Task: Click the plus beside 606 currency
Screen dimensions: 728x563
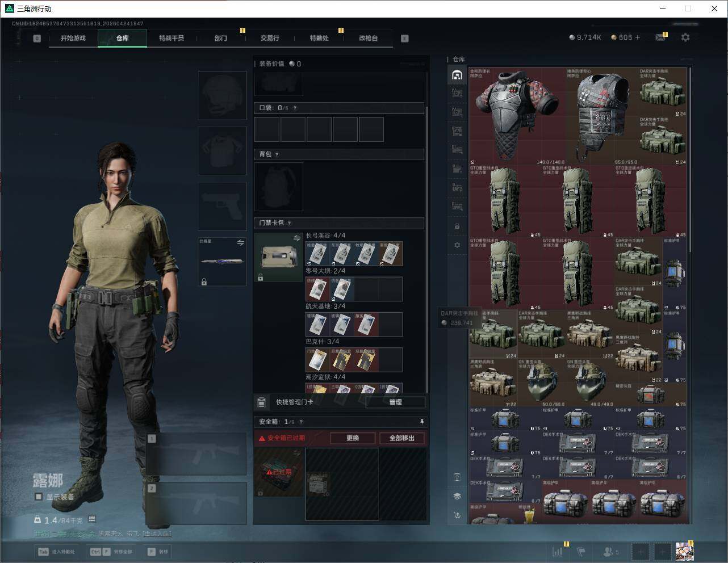Action: pyautogui.click(x=637, y=37)
